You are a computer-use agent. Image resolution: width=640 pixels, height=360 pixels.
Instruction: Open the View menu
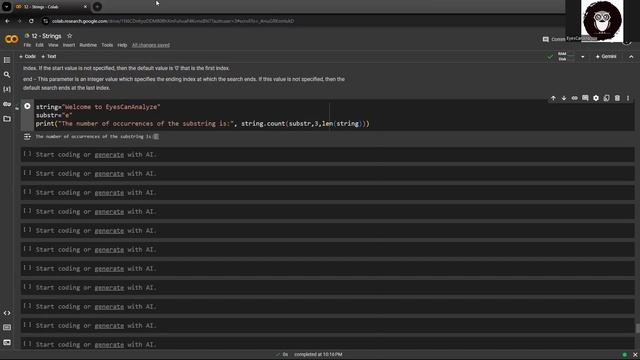[x=53, y=45]
